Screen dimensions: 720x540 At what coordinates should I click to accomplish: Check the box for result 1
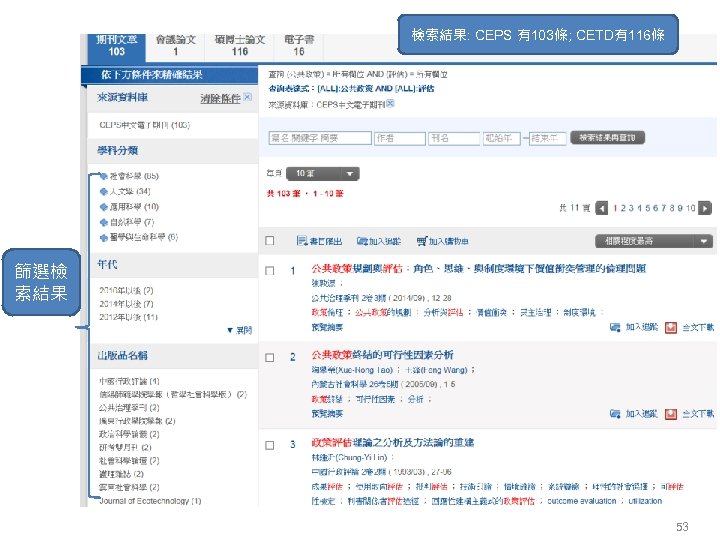tap(270, 271)
